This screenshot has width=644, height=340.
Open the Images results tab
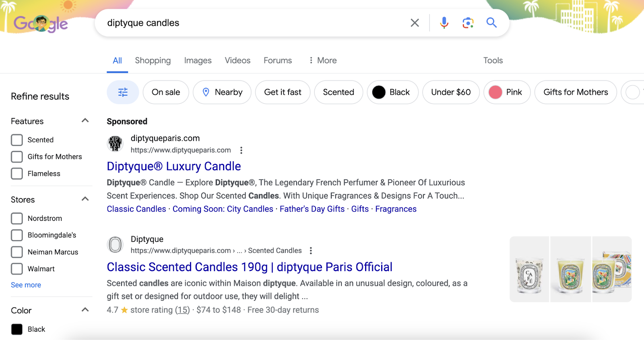coord(197,60)
